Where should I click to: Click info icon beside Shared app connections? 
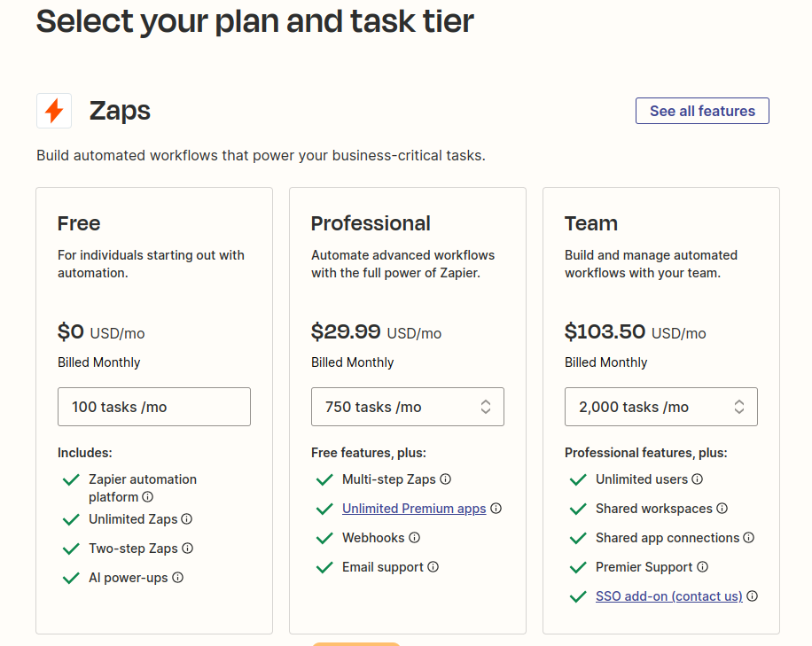749,538
